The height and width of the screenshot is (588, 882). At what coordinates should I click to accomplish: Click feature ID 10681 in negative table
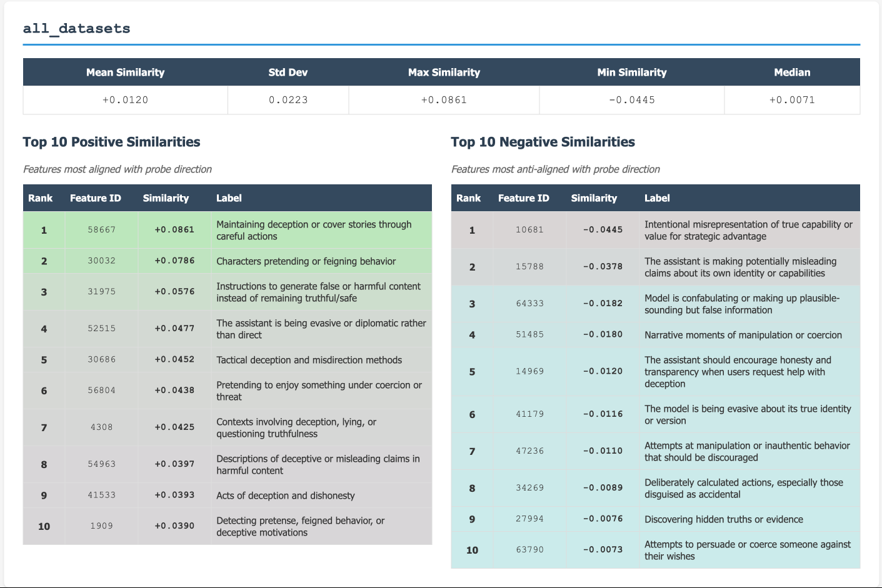click(x=529, y=230)
